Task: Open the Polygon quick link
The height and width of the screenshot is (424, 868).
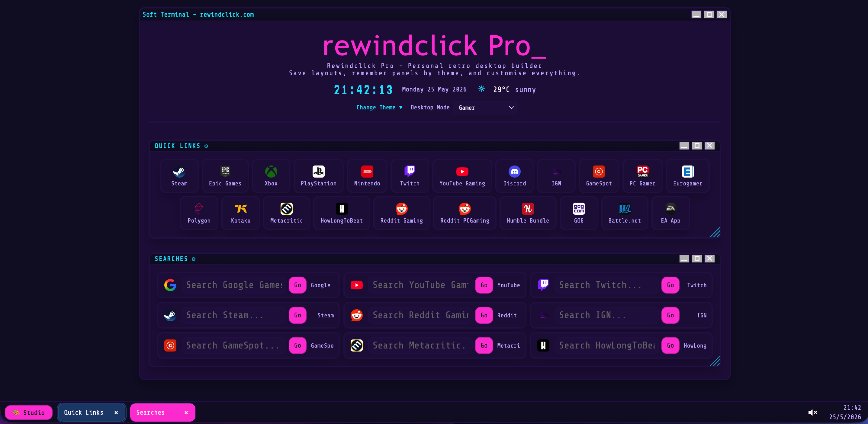Action: click(199, 213)
